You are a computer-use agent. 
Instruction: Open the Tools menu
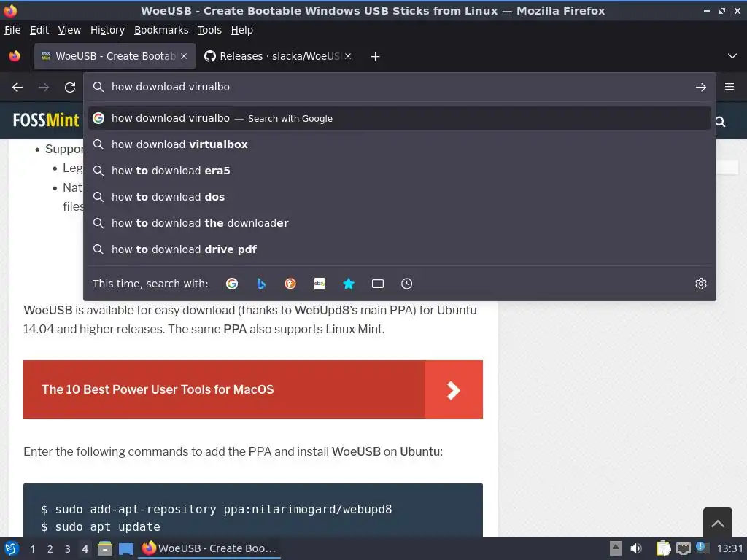tap(209, 30)
